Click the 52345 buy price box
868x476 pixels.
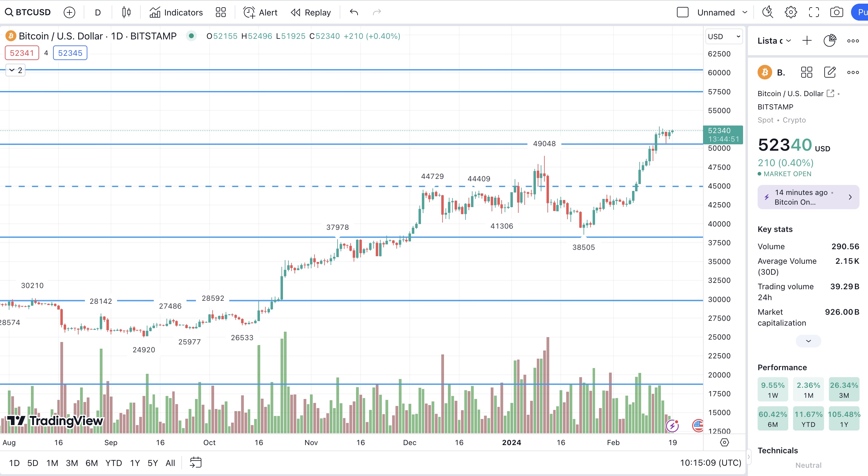pyautogui.click(x=70, y=53)
